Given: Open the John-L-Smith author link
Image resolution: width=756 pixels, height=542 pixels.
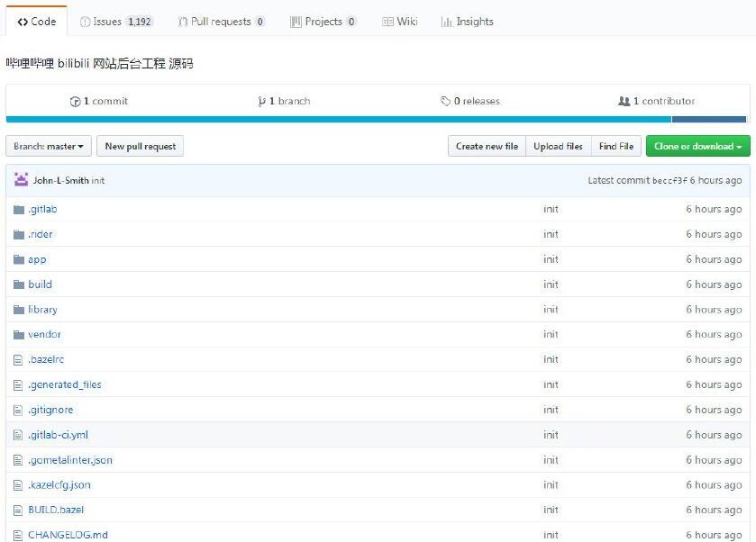Looking at the screenshot, I should click(60, 180).
